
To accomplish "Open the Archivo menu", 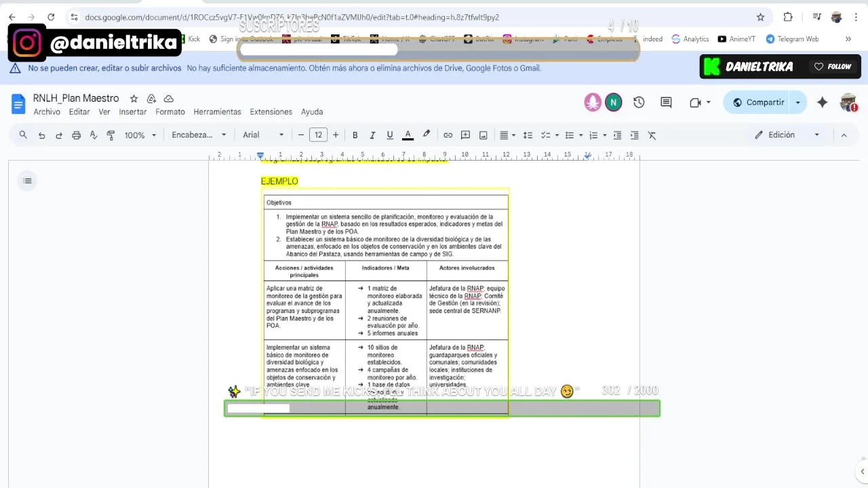I will tap(47, 112).
